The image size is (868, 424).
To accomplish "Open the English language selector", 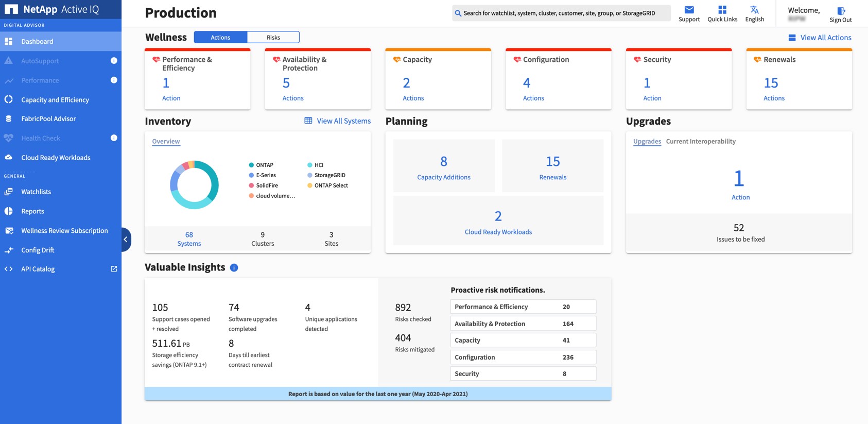I will click(754, 14).
